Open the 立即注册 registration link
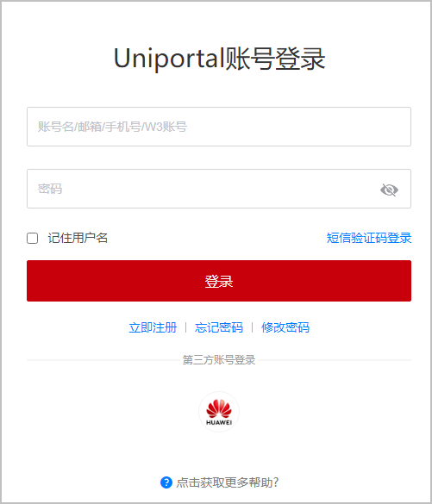432x504 pixels. click(153, 327)
